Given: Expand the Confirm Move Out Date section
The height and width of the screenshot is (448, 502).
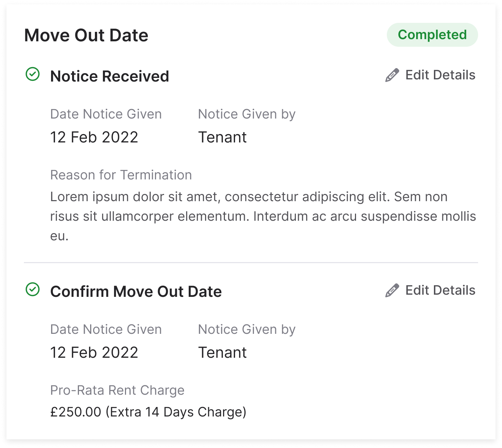Looking at the screenshot, I should 136,291.
